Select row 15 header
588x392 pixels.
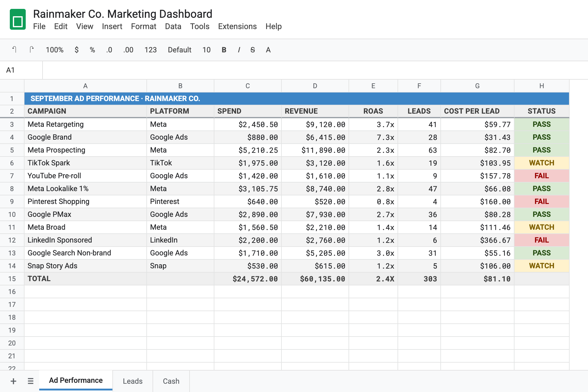point(12,279)
